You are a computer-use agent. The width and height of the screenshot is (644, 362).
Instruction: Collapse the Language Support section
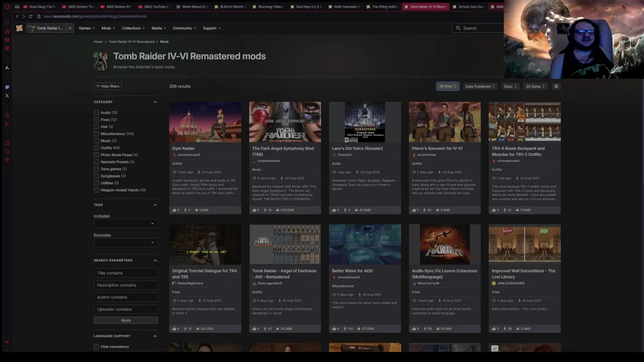[x=155, y=336]
